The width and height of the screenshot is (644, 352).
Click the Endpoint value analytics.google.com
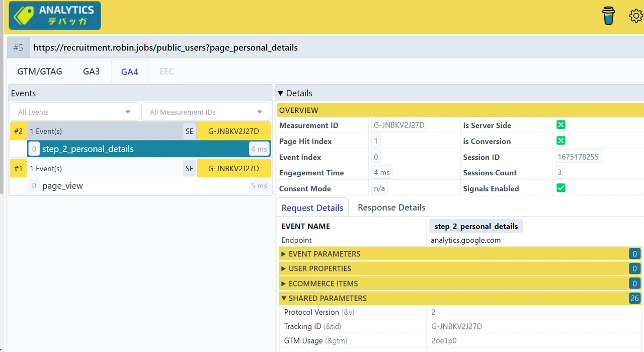(x=465, y=240)
